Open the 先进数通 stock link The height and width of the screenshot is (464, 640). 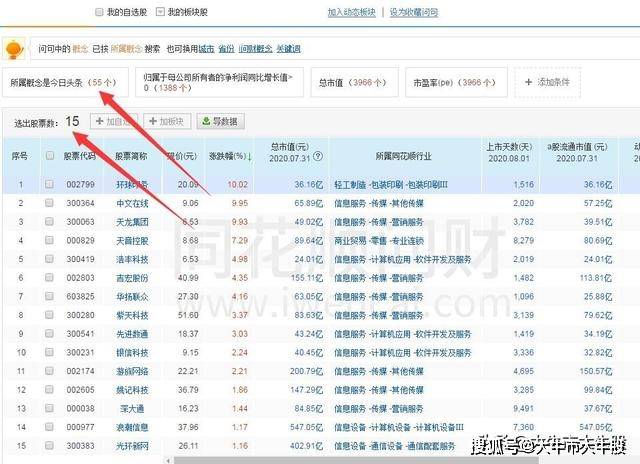pos(132,334)
